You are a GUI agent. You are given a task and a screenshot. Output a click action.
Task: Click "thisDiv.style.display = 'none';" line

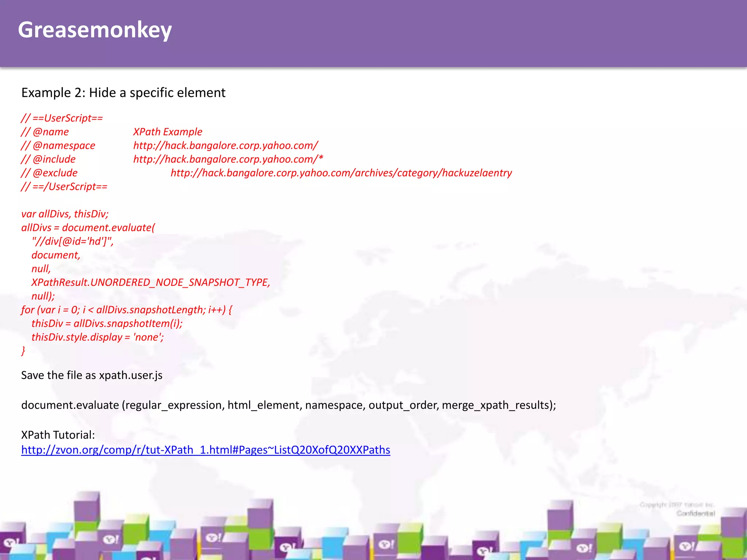tap(97, 337)
